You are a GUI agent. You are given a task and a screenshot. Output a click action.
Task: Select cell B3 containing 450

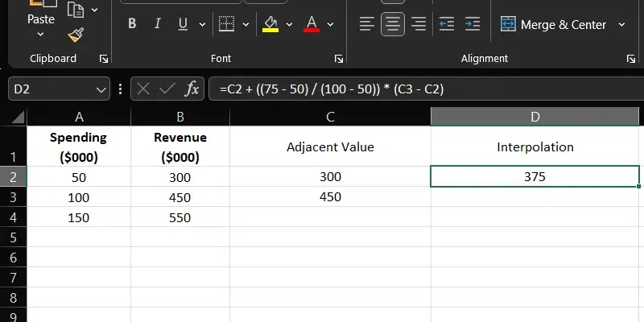coord(180,197)
